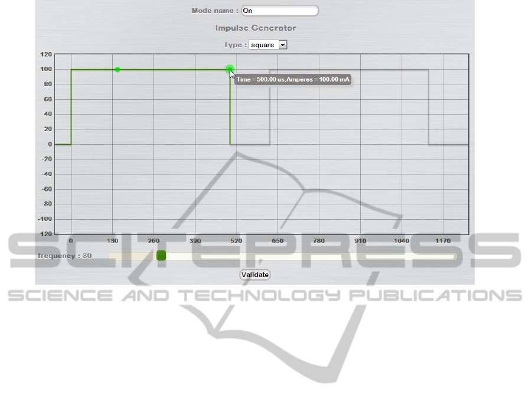The image size is (532, 404).
Task: Click the green frequency slider handle
Action: pyautogui.click(x=161, y=256)
